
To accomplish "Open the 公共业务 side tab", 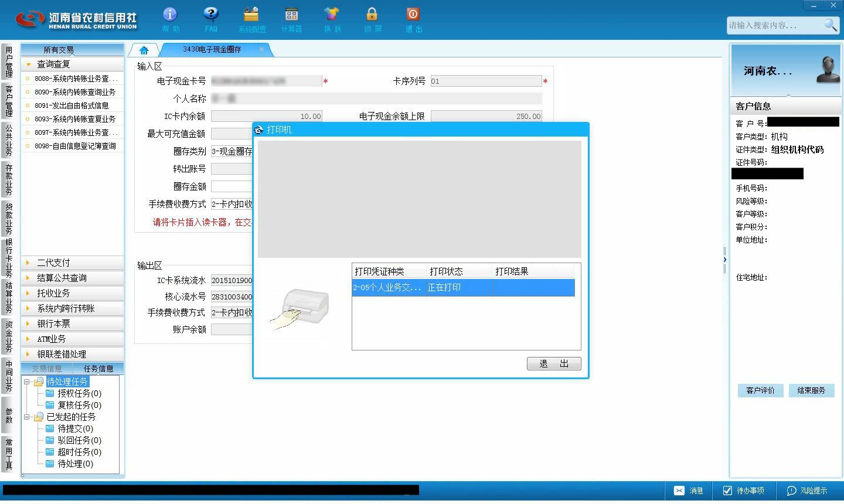I will 9,139.
